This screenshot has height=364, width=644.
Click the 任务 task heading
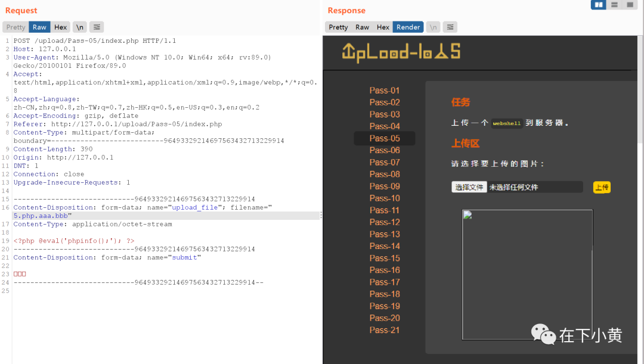point(460,102)
